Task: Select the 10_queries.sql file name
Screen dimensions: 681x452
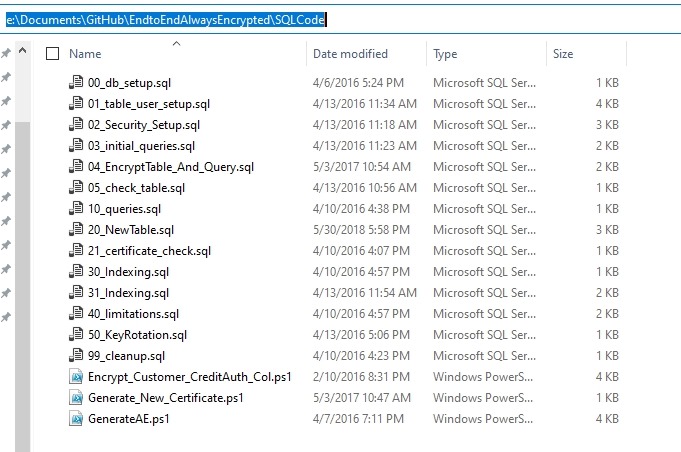Action: [x=124, y=209]
